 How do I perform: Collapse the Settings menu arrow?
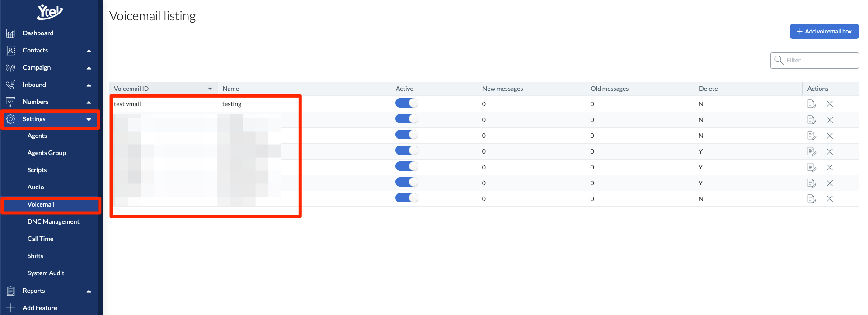click(89, 119)
